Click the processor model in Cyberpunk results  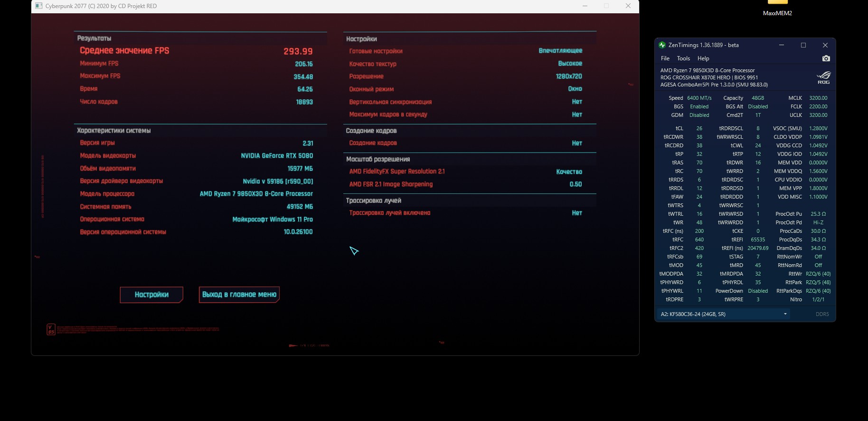pos(256,194)
